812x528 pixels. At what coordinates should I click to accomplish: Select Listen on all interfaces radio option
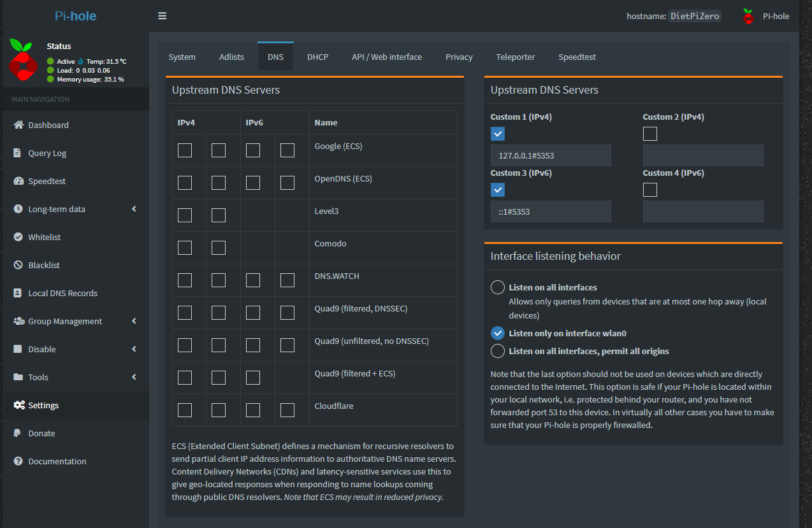[x=498, y=287]
